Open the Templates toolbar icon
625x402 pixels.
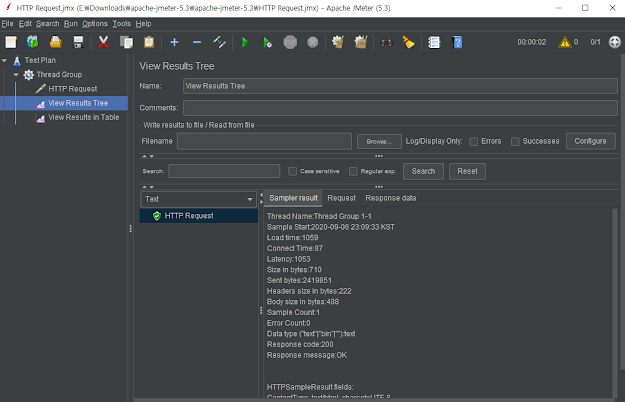pyautogui.click(x=33, y=42)
